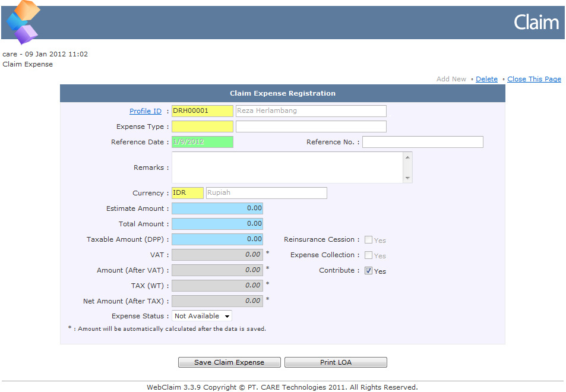The width and height of the screenshot is (566, 392).
Task: Click the Reference No. input field
Action: [x=422, y=142]
